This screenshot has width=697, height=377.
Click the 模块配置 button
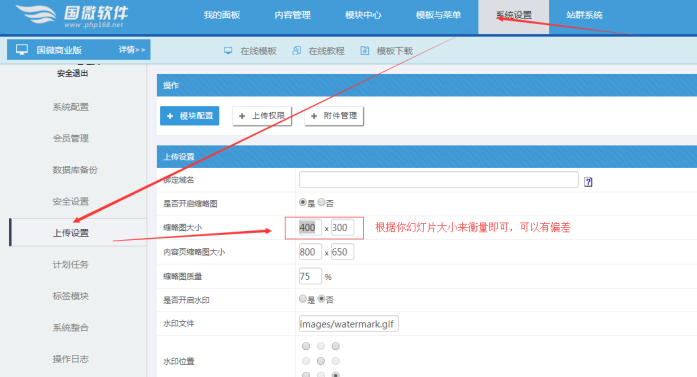190,116
